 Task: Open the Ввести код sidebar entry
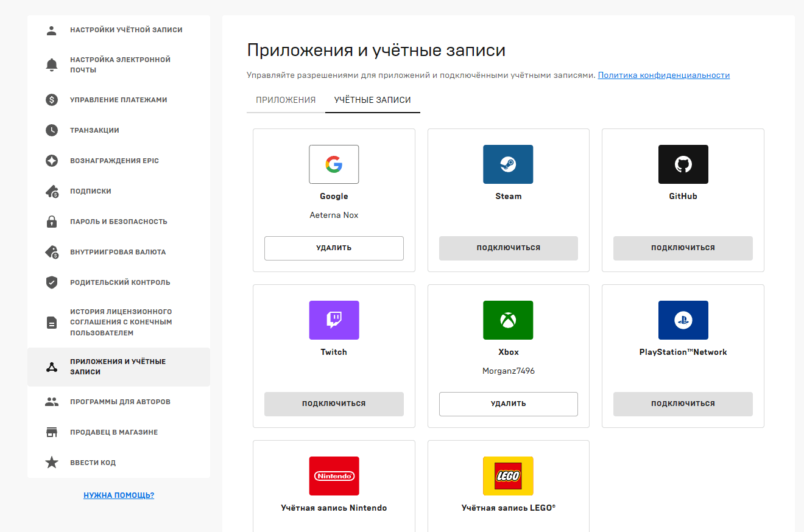click(x=119, y=463)
